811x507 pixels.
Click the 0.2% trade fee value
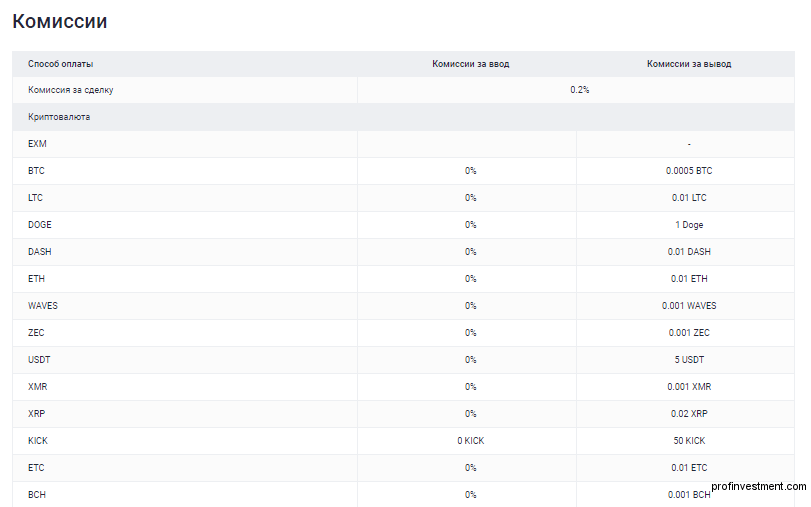pyautogui.click(x=580, y=90)
